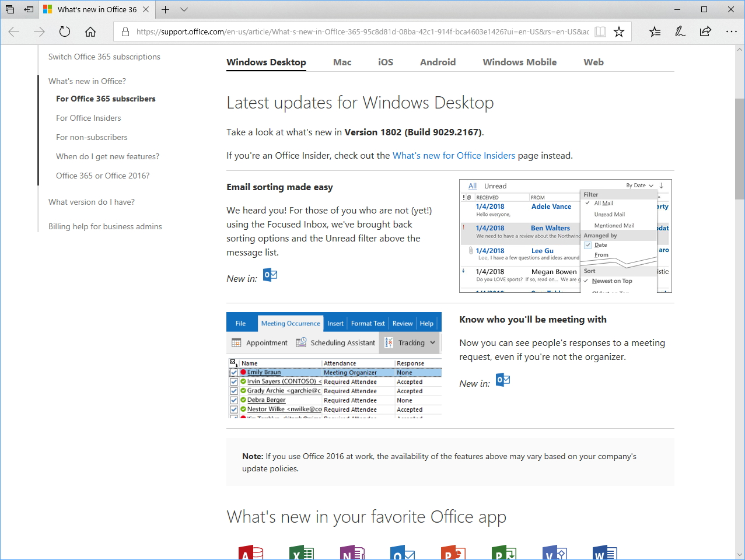Click the Outlook icon next to 'New in:'

(x=270, y=275)
